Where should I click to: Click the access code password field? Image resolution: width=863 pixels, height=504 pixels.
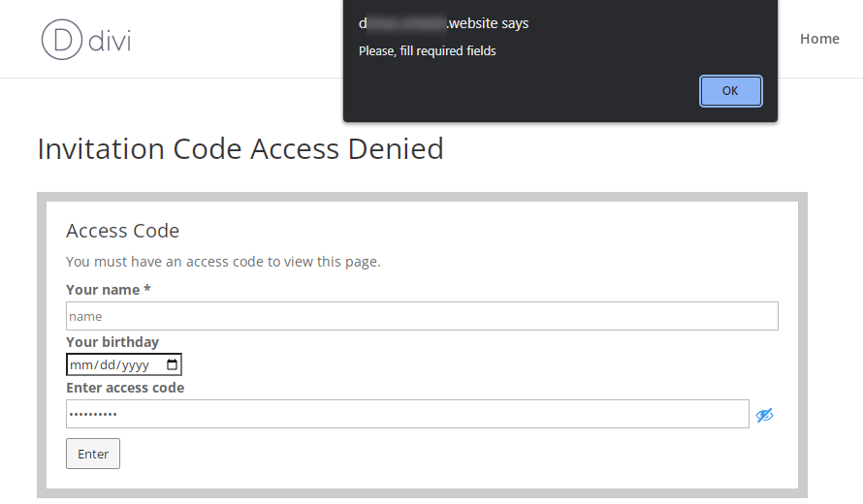tap(407, 414)
